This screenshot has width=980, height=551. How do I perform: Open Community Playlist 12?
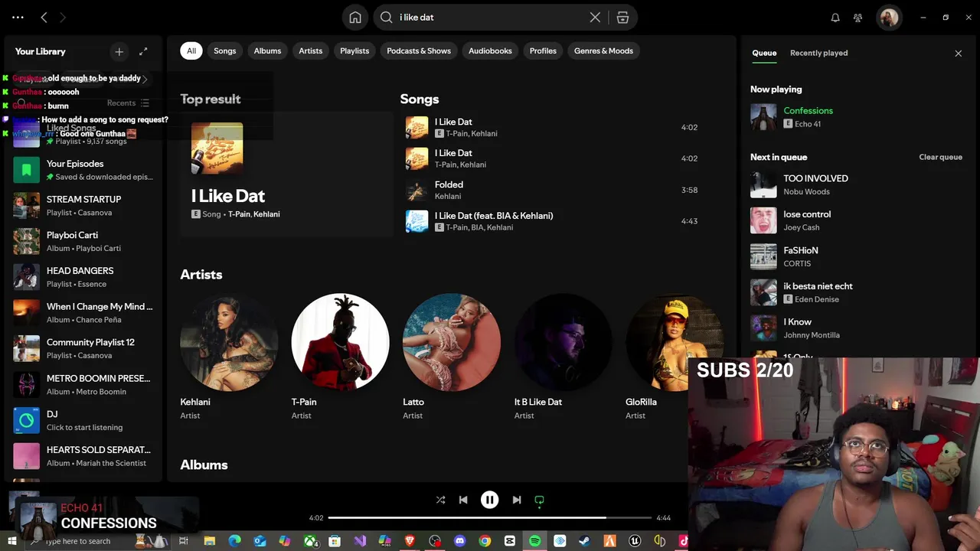[x=84, y=348]
